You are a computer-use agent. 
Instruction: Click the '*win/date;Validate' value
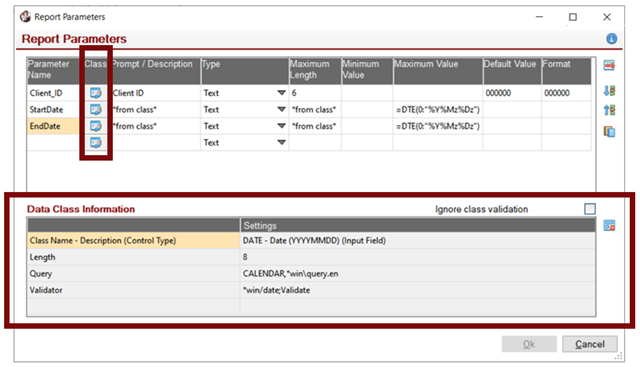[418, 290]
